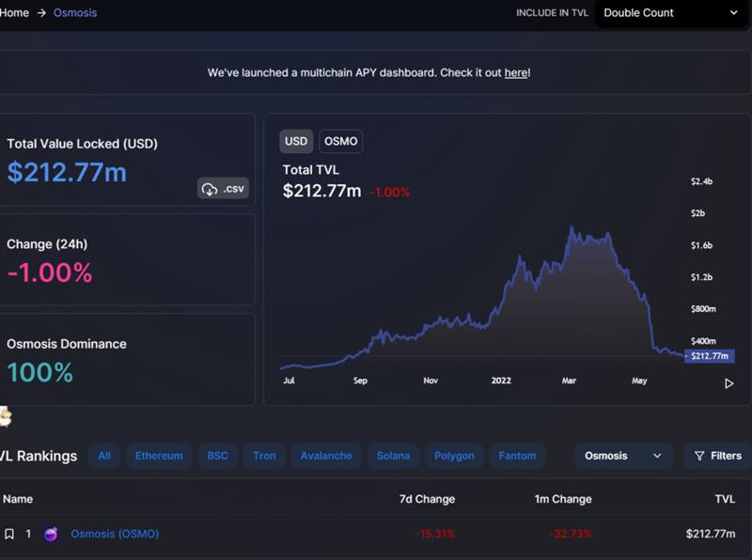Click the chevron in Osmosis chain selector
This screenshot has width=752, height=560.
point(657,456)
